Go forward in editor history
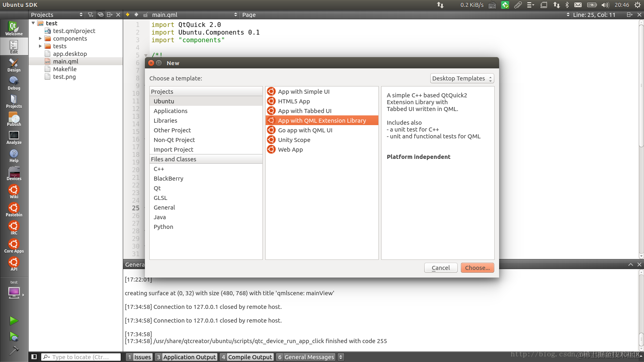Viewport: 644px width, 362px height. [x=136, y=15]
